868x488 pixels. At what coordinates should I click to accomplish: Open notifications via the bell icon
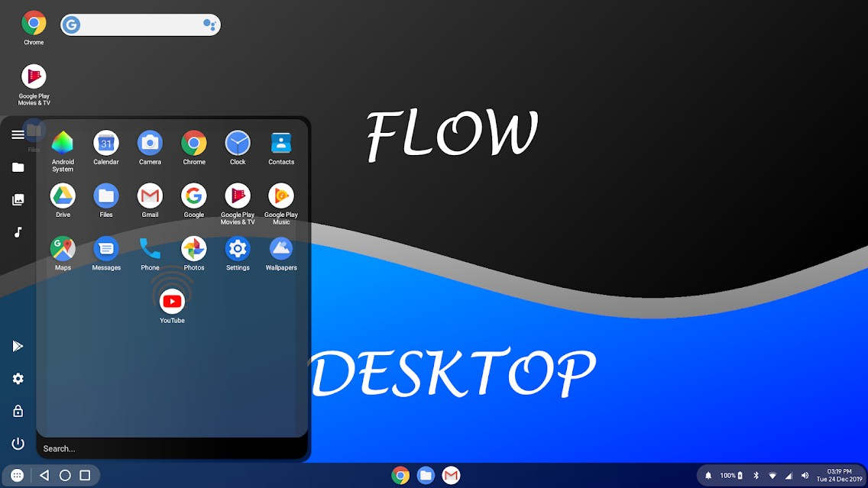(707, 475)
